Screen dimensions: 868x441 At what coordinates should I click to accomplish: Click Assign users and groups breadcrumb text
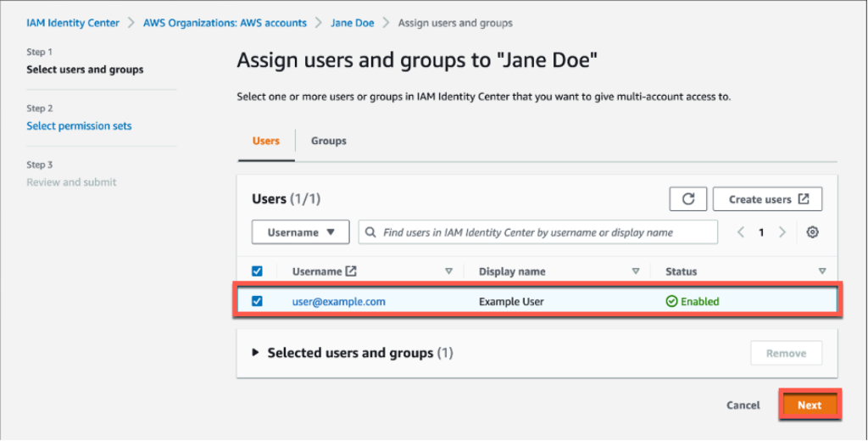[455, 23]
